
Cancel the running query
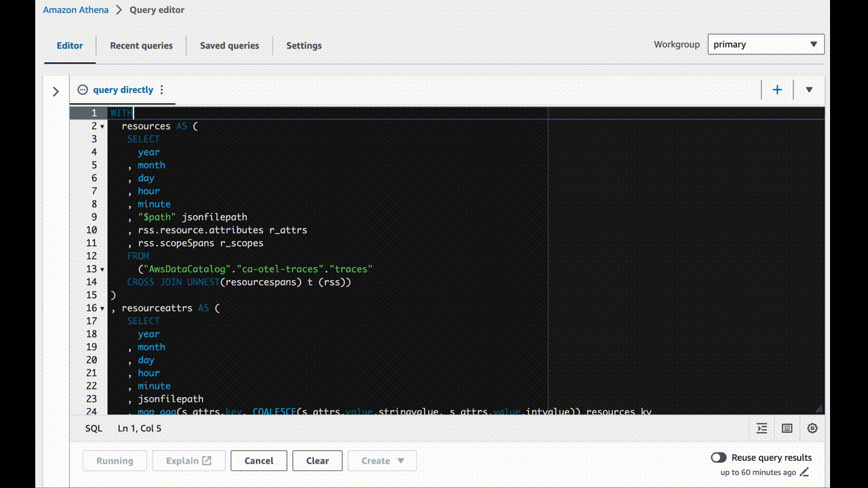pyautogui.click(x=258, y=461)
